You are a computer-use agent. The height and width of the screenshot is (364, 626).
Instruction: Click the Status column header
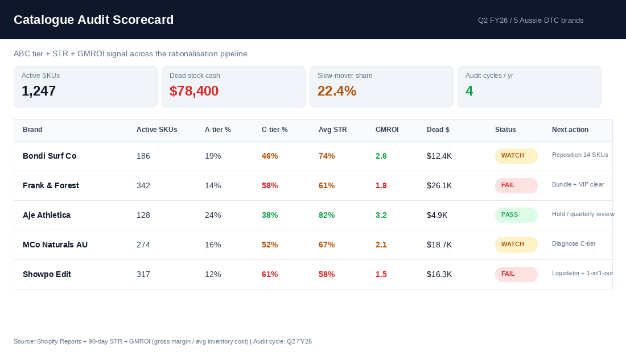point(505,130)
